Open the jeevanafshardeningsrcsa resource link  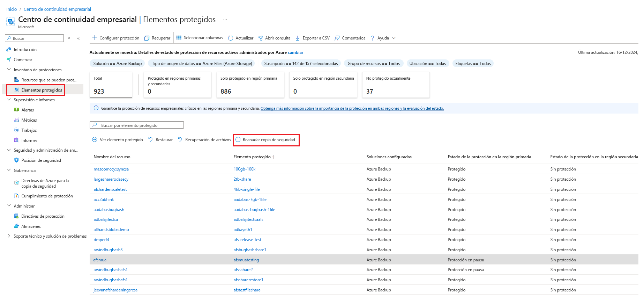point(115,290)
